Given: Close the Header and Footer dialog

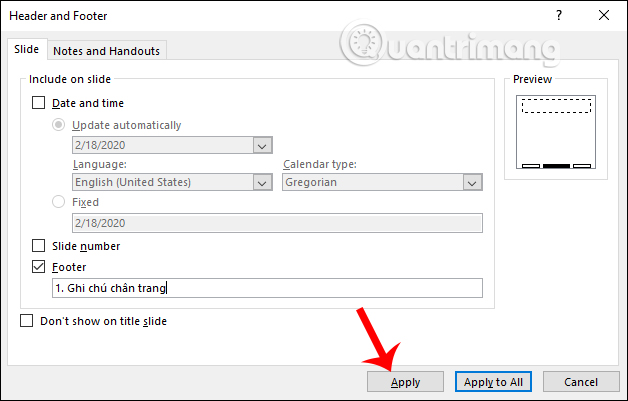Looking at the screenshot, I should 602,16.
